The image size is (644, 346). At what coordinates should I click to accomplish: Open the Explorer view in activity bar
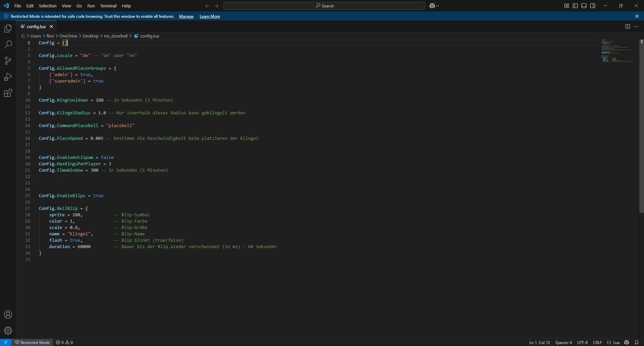8,29
